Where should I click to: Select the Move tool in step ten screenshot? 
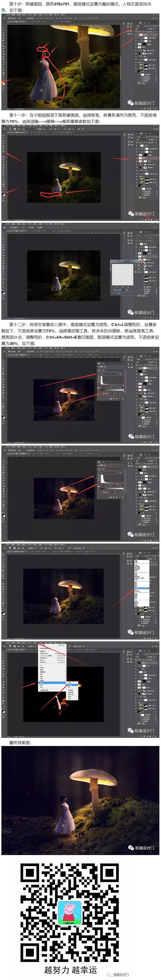3,24
